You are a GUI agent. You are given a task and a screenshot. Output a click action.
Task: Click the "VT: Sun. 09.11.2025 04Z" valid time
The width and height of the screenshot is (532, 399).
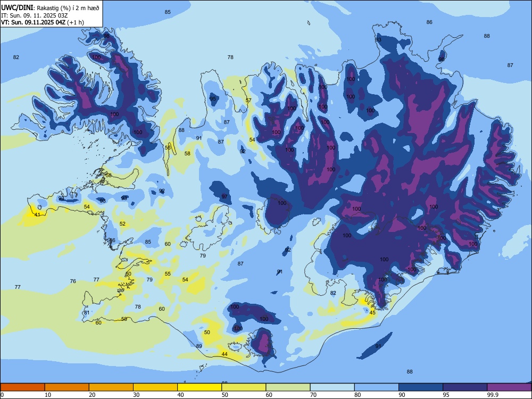[33, 22]
